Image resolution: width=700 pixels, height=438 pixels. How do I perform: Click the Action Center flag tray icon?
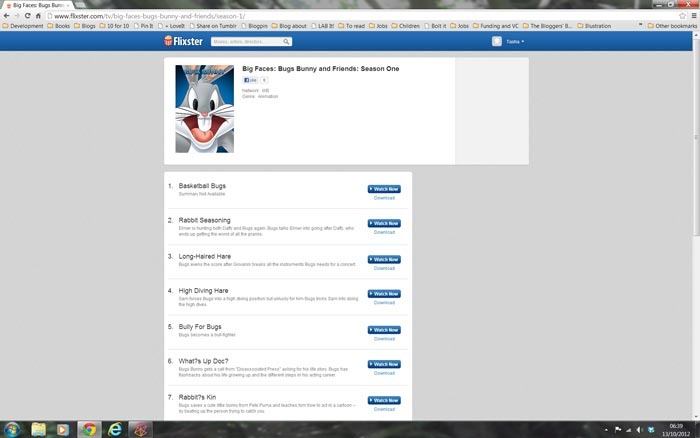(x=618, y=430)
